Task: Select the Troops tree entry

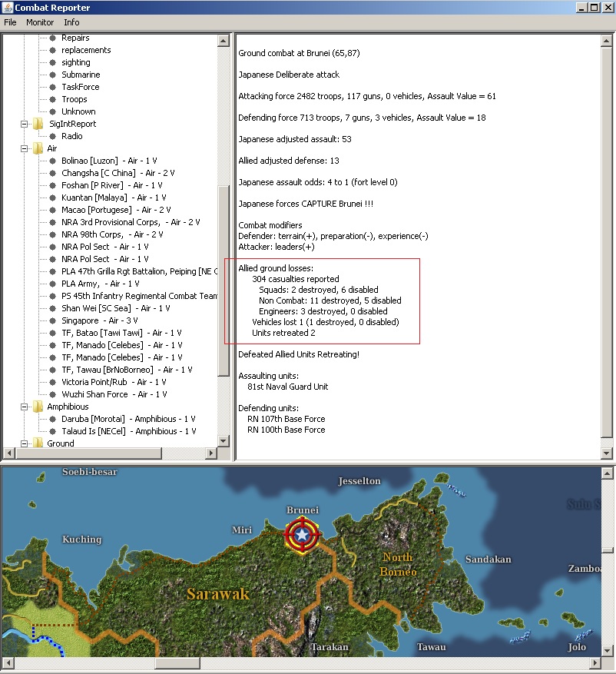Action: [x=75, y=99]
